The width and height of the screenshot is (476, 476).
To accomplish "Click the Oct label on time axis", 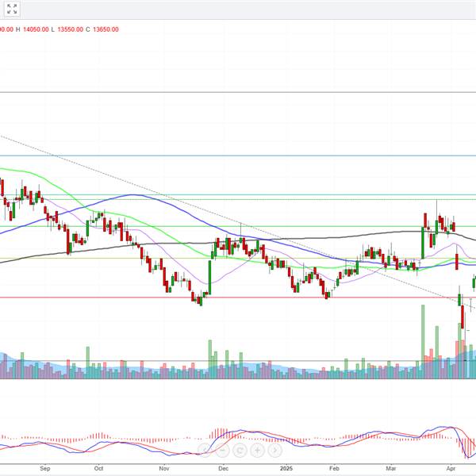I will point(98,468).
